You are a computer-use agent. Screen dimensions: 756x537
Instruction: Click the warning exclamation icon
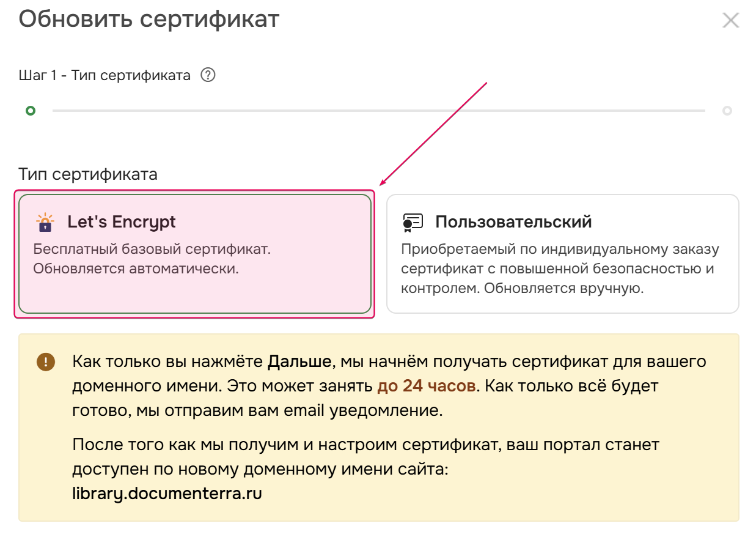point(46,361)
